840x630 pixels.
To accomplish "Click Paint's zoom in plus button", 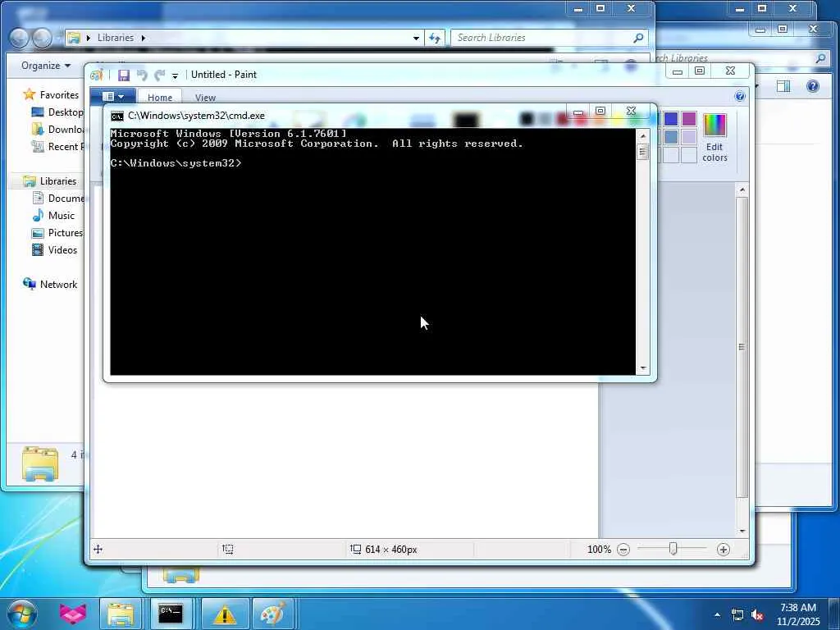I will pyautogui.click(x=724, y=550).
